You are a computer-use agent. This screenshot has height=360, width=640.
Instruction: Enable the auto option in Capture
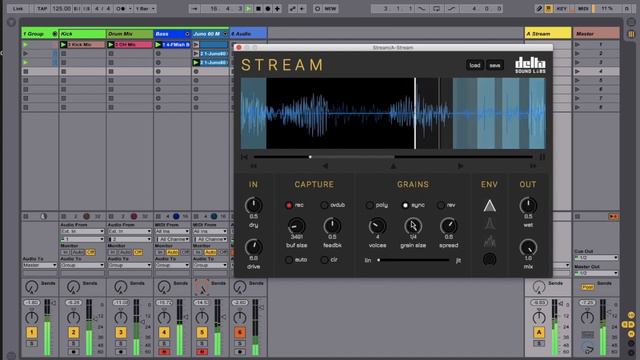[289, 260]
